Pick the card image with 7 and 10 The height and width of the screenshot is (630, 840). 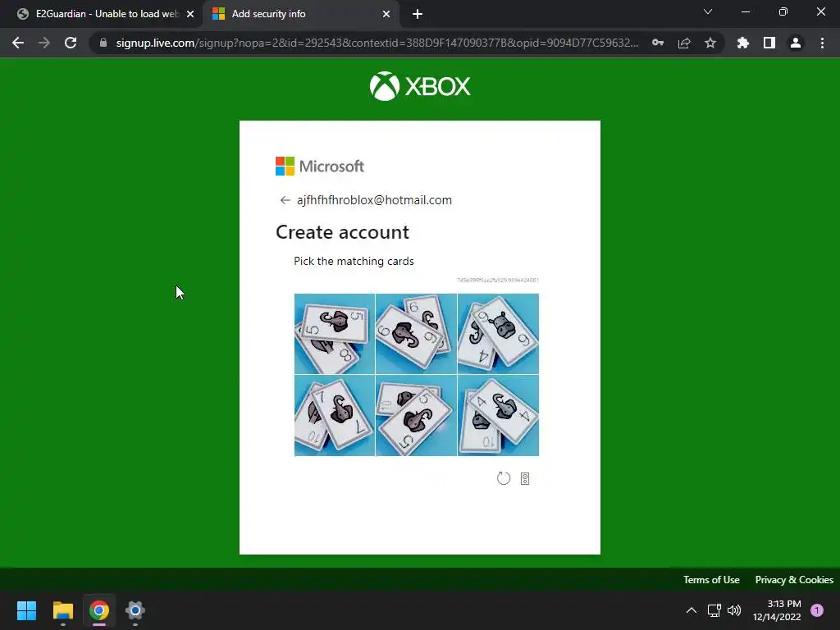click(335, 416)
